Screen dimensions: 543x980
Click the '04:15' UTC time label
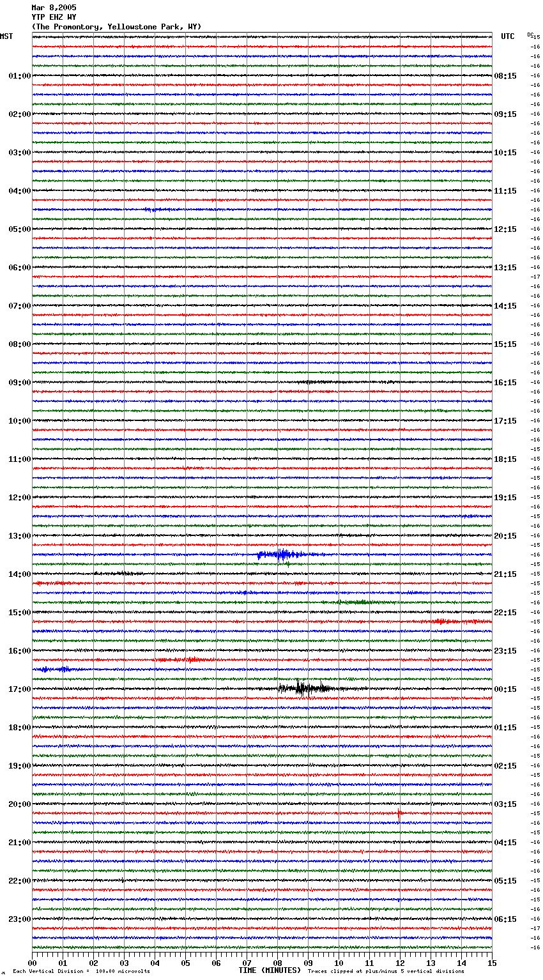[505, 843]
